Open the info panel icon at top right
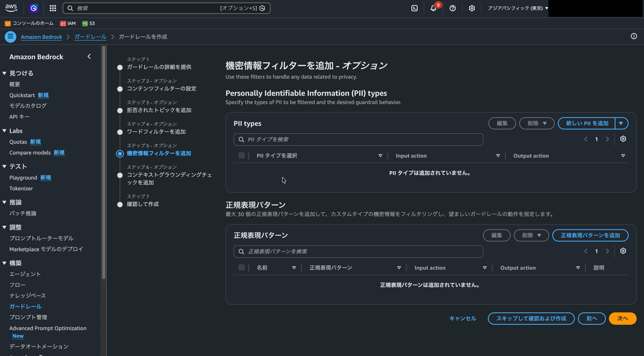644x356 pixels. [634, 36]
